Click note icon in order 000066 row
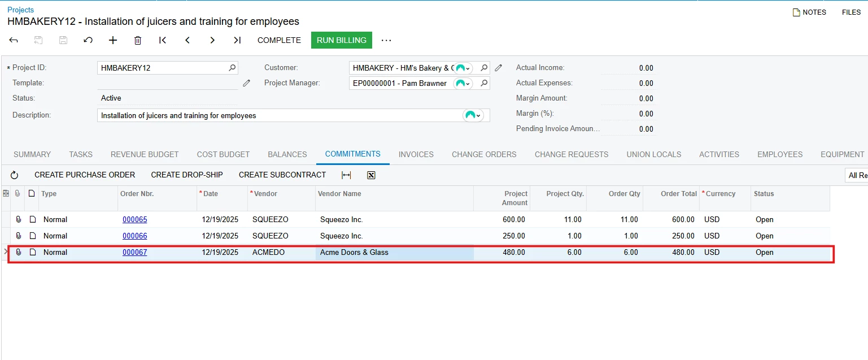The height and width of the screenshot is (360, 868). (33, 236)
